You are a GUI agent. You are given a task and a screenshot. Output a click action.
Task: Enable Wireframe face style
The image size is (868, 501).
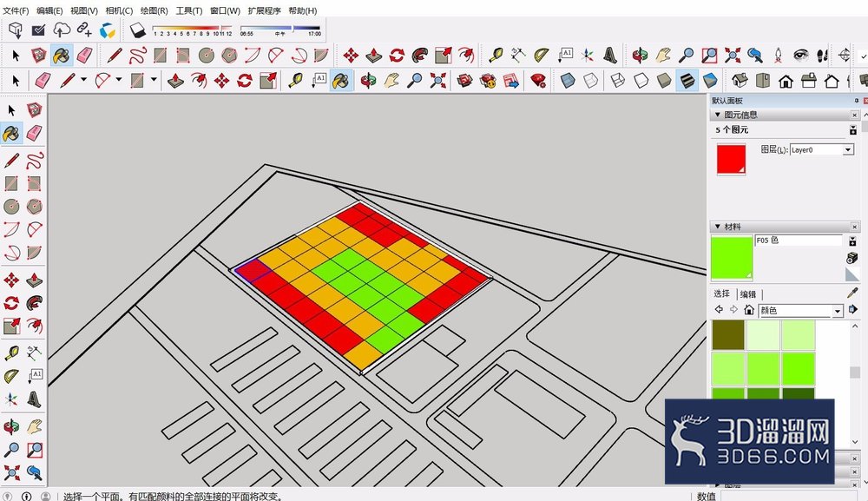[618, 81]
